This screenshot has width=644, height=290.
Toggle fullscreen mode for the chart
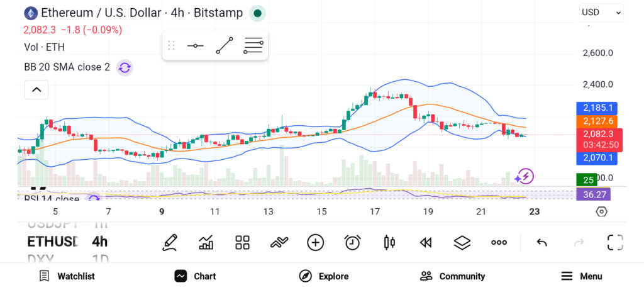(614, 242)
